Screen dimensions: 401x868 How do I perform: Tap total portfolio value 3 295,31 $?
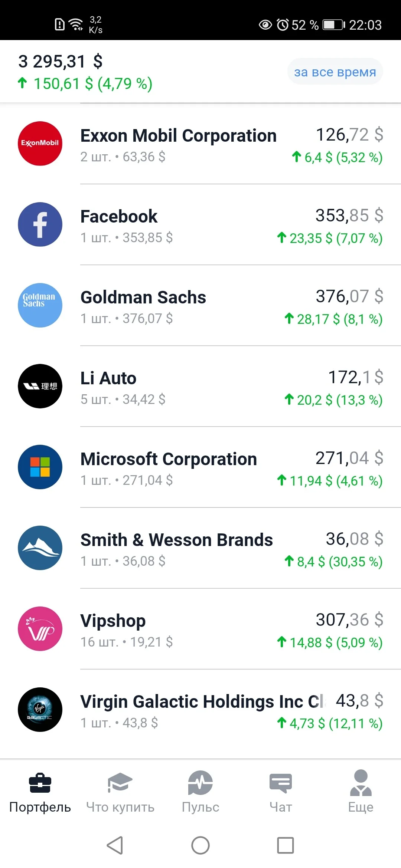click(x=61, y=62)
